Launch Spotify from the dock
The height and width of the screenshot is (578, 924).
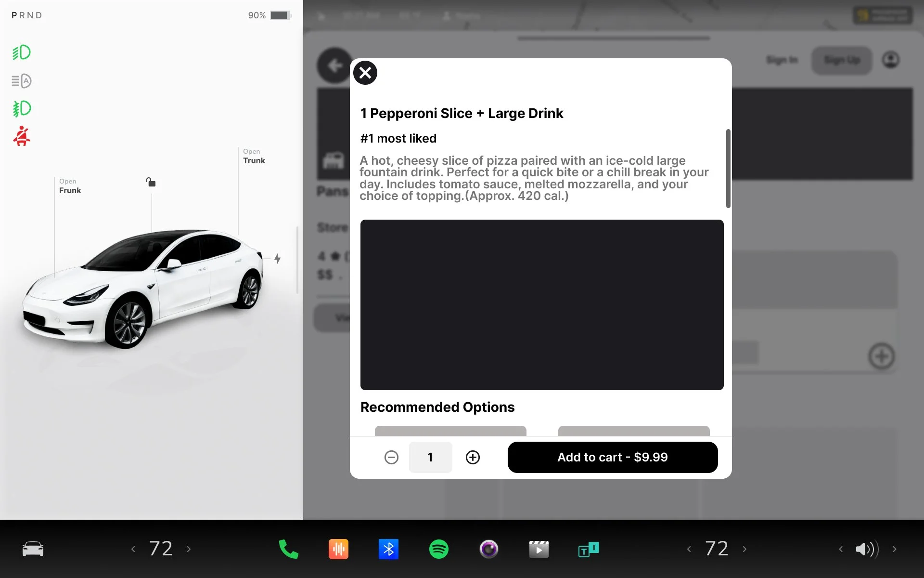[438, 549]
